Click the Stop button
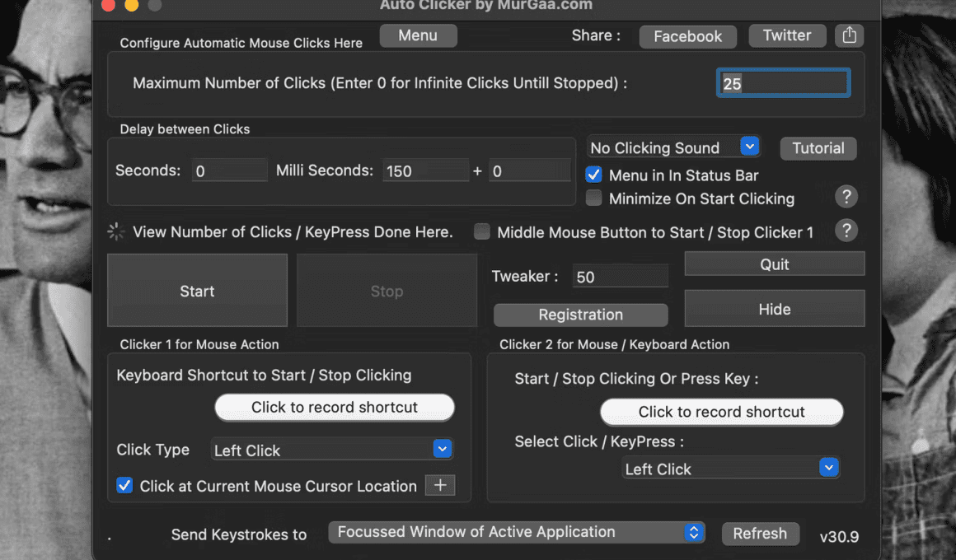The width and height of the screenshot is (956, 560). 387,291
